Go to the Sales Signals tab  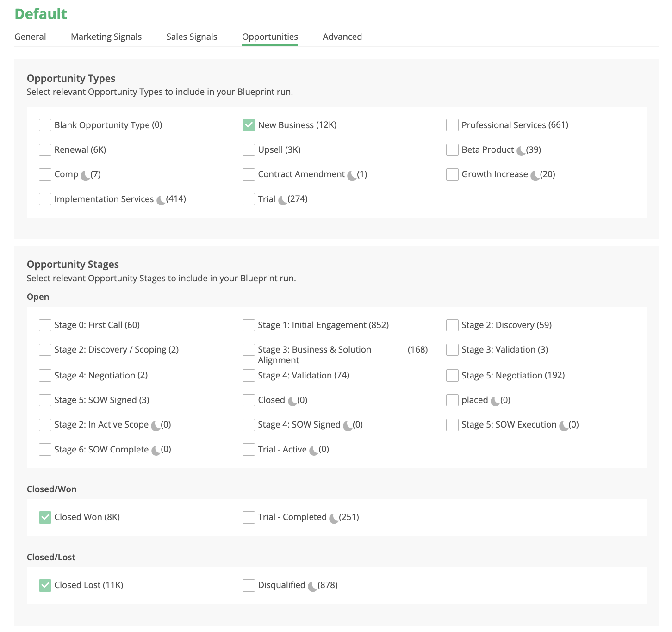click(192, 37)
